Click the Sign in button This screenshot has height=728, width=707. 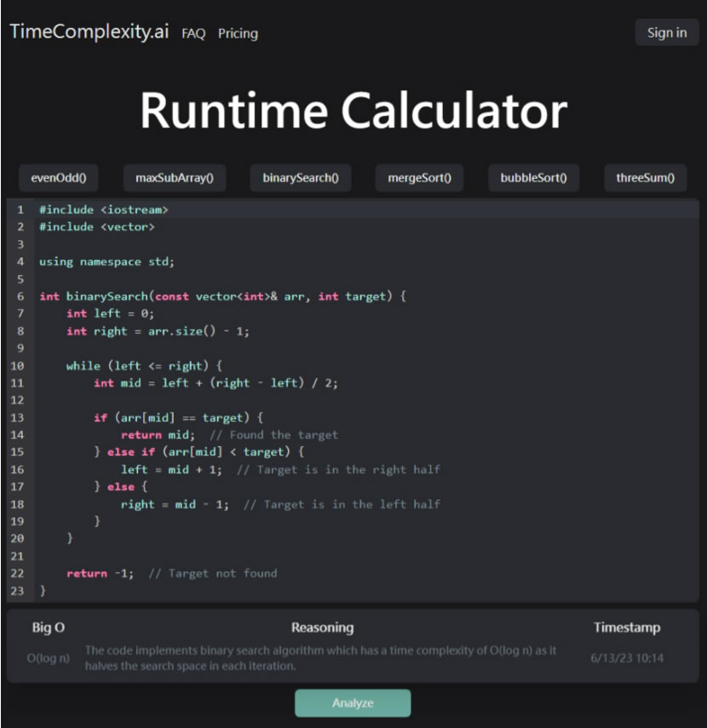point(667,32)
